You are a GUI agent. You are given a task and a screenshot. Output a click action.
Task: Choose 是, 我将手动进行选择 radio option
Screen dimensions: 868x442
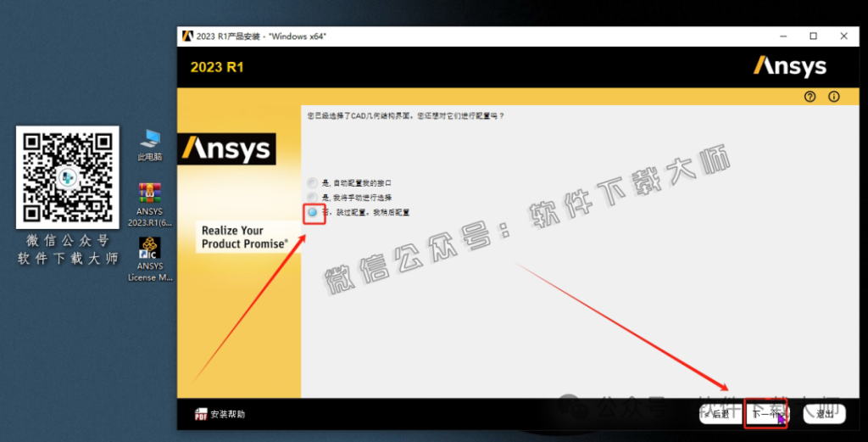312,197
